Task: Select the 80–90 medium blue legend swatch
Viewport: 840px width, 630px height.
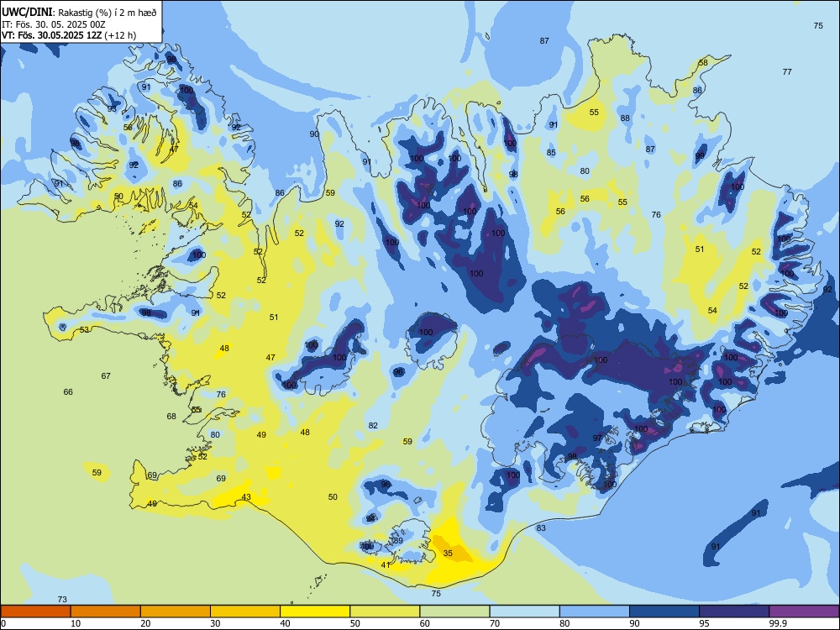Action: (x=594, y=612)
